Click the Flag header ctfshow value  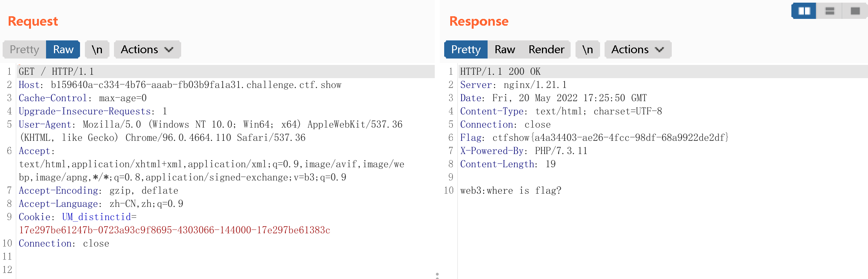(x=610, y=138)
